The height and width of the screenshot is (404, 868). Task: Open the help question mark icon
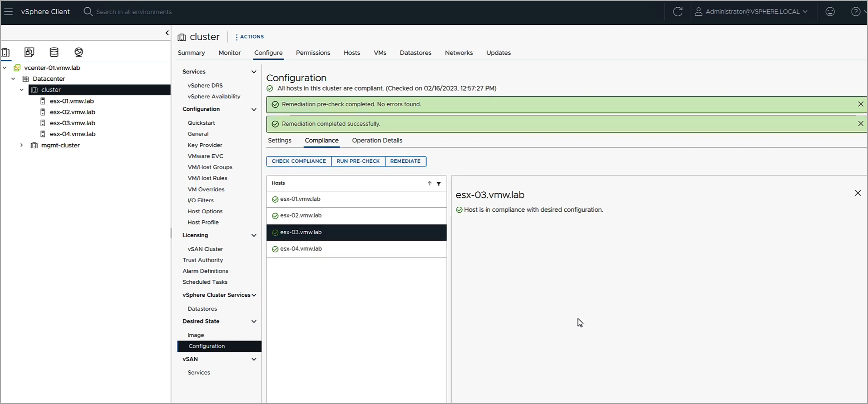(x=855, y=11)
